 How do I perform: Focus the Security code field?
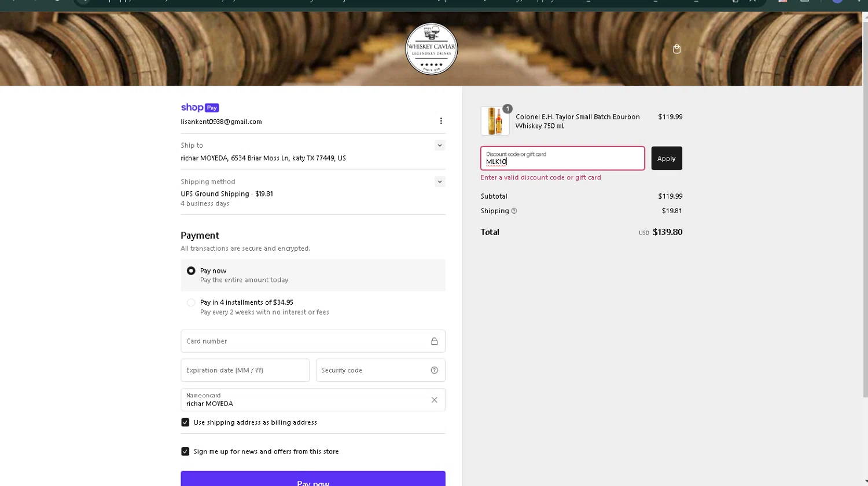click(x=380, y=370)
